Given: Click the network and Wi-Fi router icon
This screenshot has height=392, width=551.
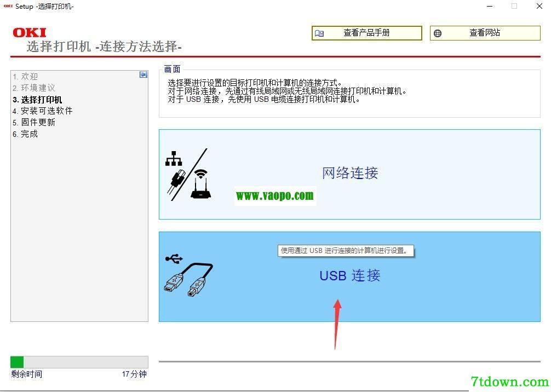Looking at the screenshot, I should (188, 175).
